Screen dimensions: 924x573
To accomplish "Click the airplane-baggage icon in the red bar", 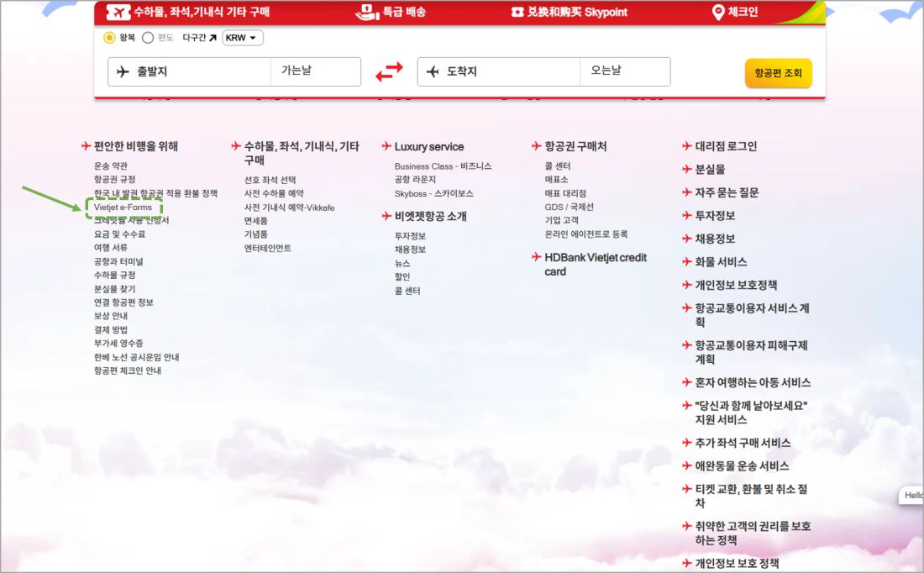I will point(118,12).
